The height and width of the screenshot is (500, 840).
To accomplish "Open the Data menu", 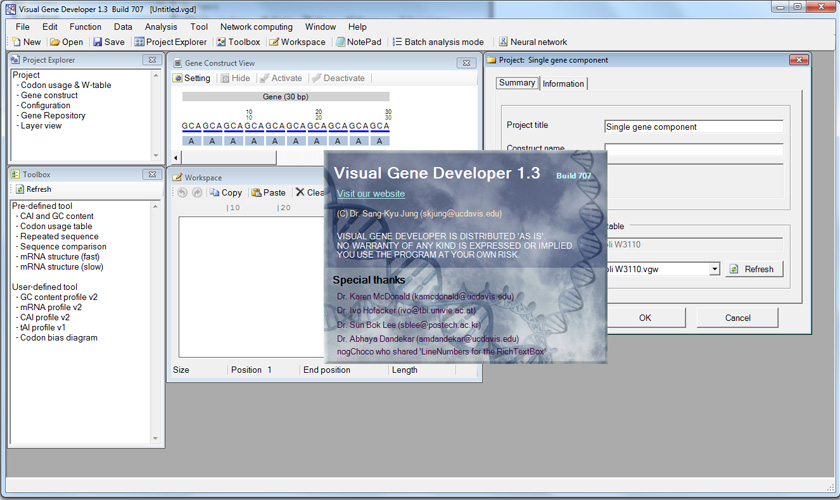I will tap(123, 27).
